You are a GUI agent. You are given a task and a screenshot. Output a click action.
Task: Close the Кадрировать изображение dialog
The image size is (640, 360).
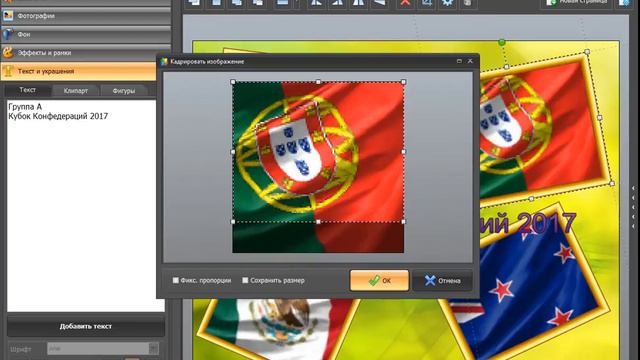[x=470, y=61]
